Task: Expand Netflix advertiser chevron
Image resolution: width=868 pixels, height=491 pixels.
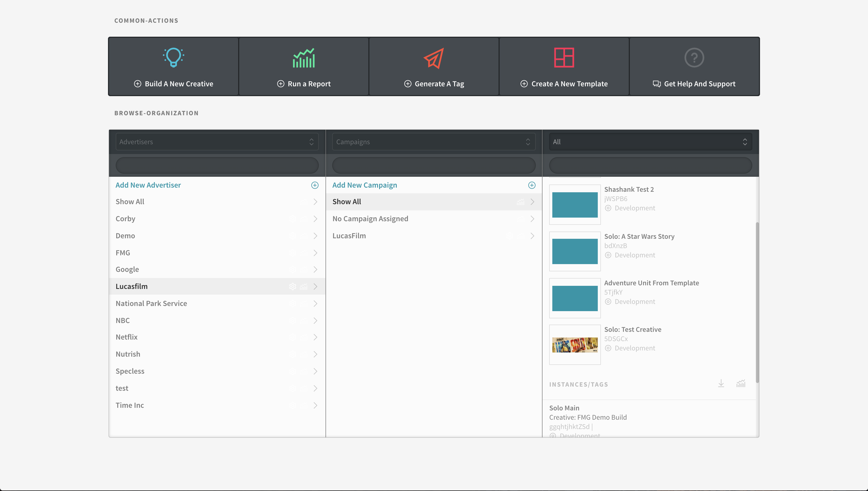Action: 315,337
